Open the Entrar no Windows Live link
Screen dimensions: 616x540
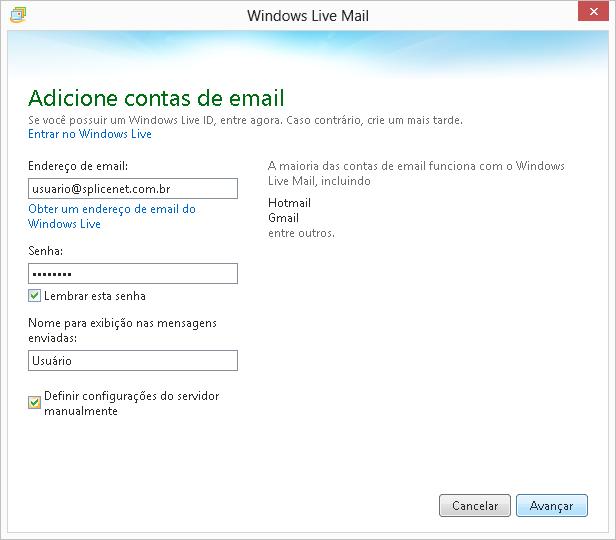[90, 134]
